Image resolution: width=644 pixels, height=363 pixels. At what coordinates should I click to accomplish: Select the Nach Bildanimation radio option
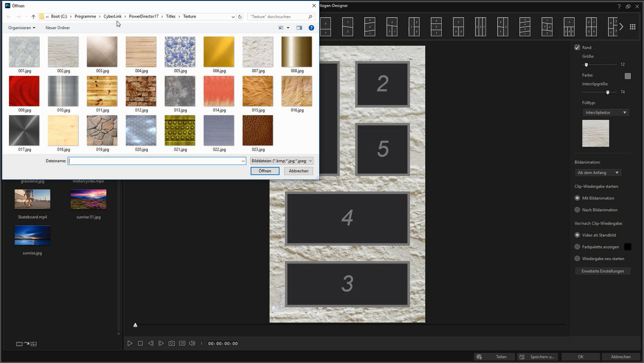point(578,210)
